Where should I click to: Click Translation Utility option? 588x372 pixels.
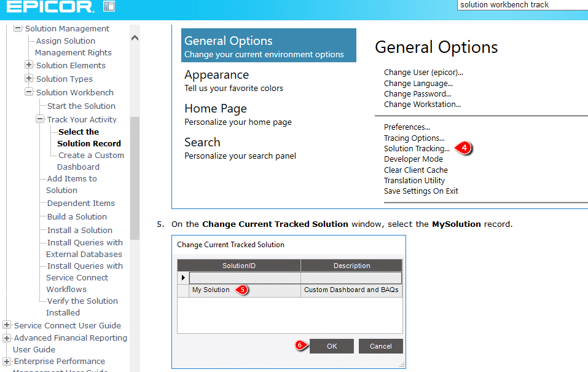click(414, 181)
